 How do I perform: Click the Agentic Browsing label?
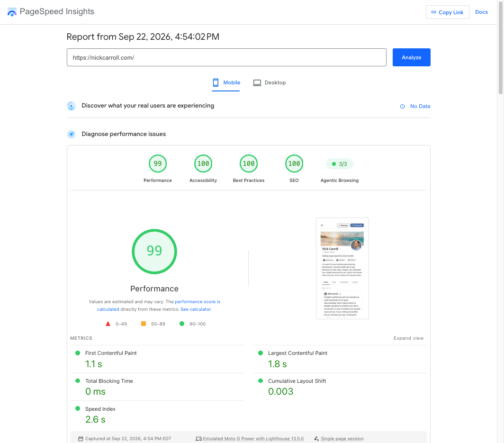pyautogui.click(x=340, y=181)
